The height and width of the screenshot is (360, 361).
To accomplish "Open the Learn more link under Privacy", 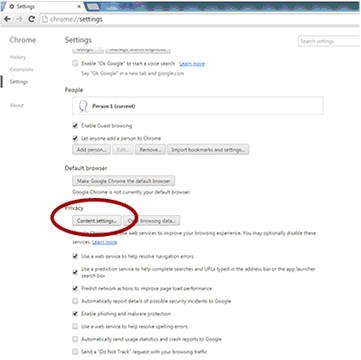I will click(105, 242).
